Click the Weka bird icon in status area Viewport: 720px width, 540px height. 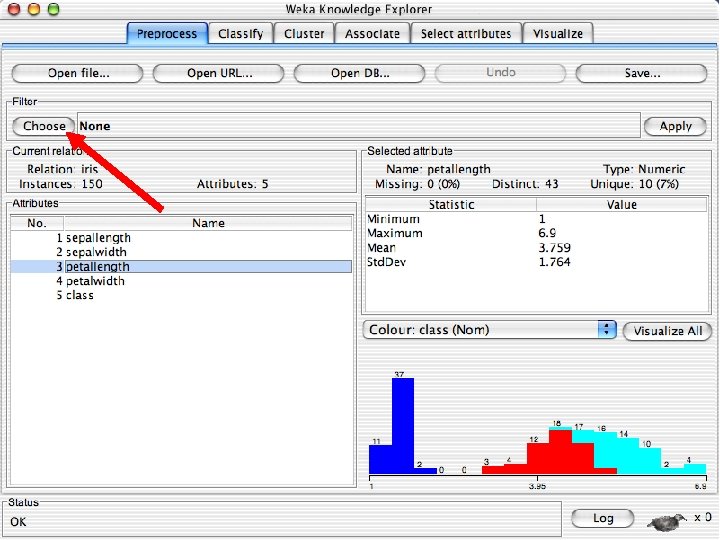click(x=667, y=522)
